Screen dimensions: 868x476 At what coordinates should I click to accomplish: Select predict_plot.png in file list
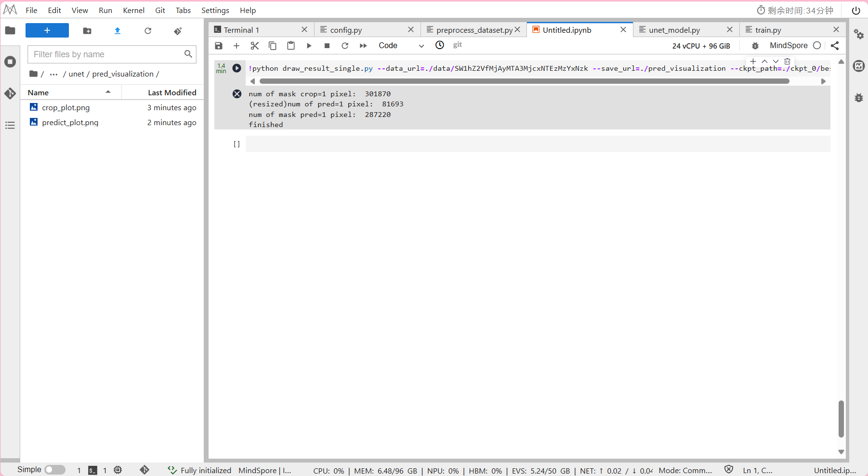click(x=112, y=122)
